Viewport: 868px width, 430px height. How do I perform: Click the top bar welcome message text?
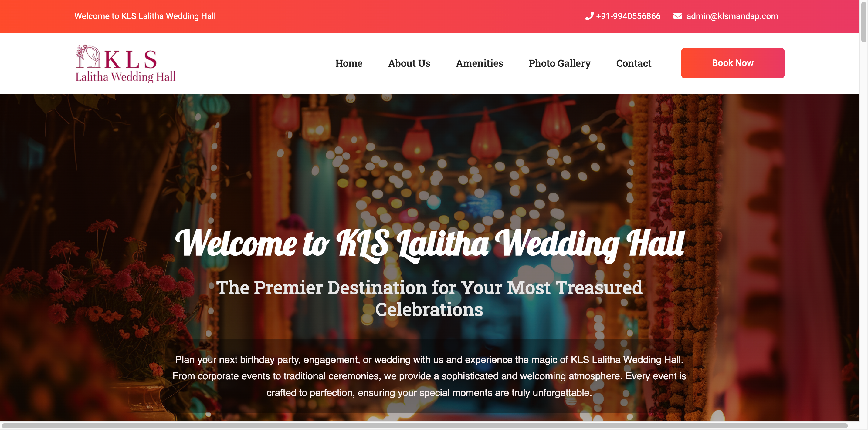(145, 16)
